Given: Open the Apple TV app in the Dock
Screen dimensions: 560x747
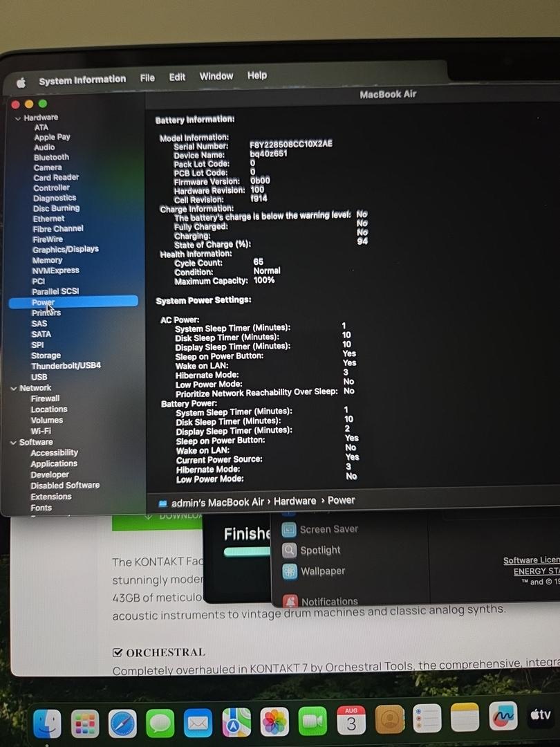Looking at the screenshot, I should pos(541,714).
